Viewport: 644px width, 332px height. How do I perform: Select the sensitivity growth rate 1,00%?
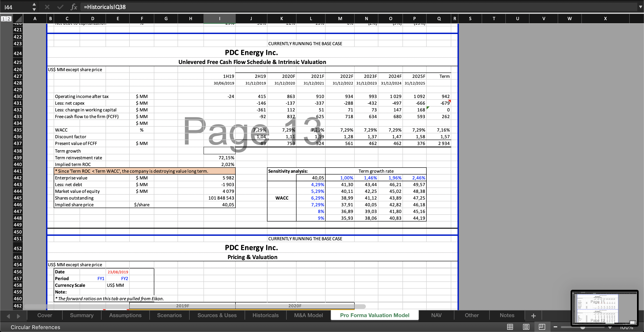340,178
